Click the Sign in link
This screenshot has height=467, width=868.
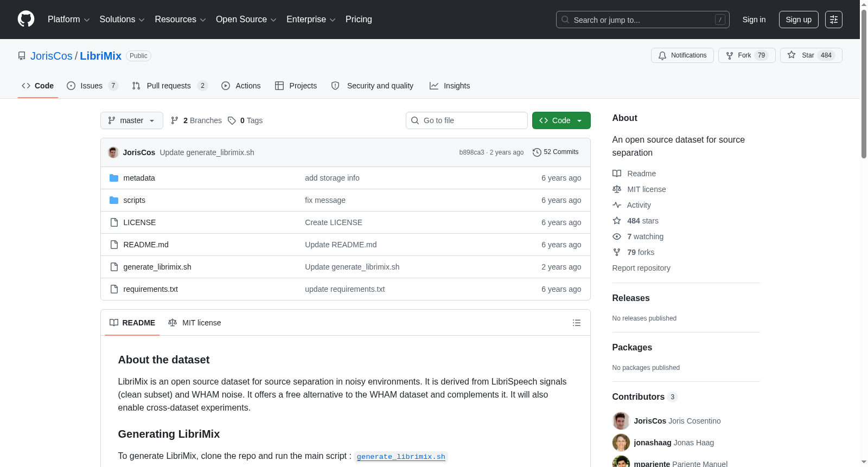click(754, 20)
